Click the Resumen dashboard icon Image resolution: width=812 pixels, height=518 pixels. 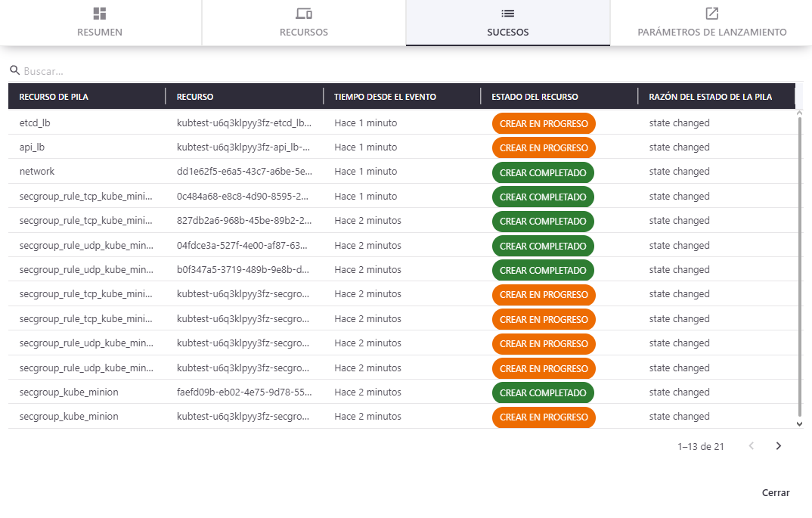(100, 14)
